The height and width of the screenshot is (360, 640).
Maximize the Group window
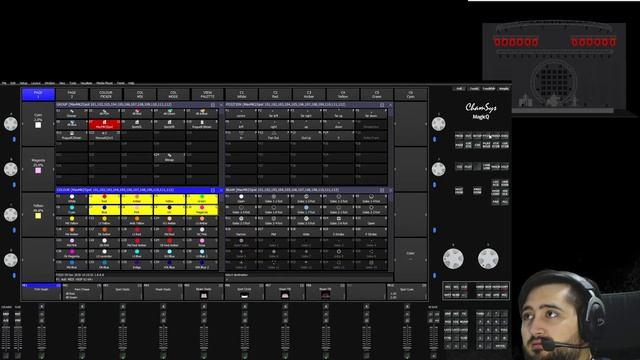[x=213, y=105]
